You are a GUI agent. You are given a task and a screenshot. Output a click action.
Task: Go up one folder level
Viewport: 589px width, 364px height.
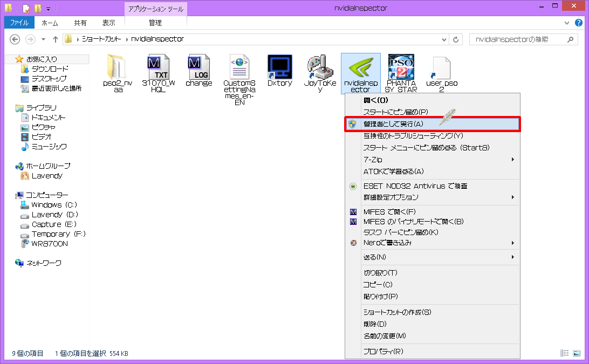click(55, 39)
